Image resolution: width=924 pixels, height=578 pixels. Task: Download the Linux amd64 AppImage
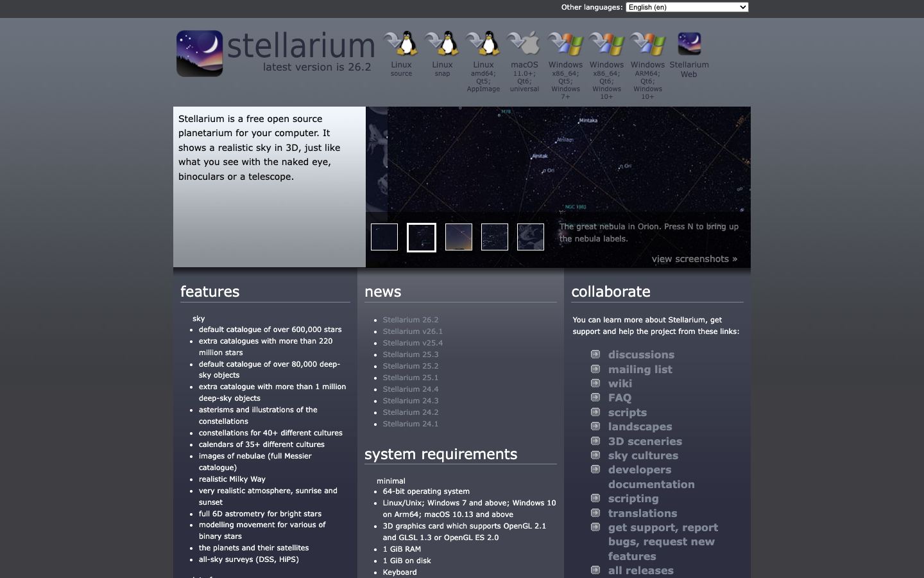click(483, 62)
